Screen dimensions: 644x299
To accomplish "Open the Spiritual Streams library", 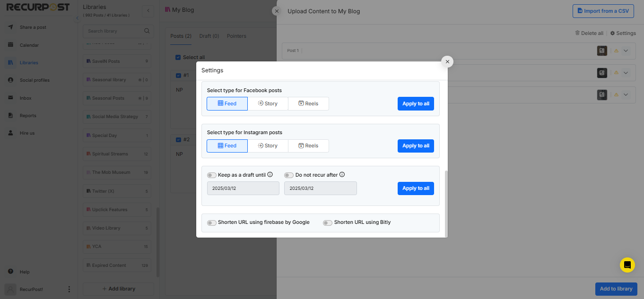I will (117, 154).
